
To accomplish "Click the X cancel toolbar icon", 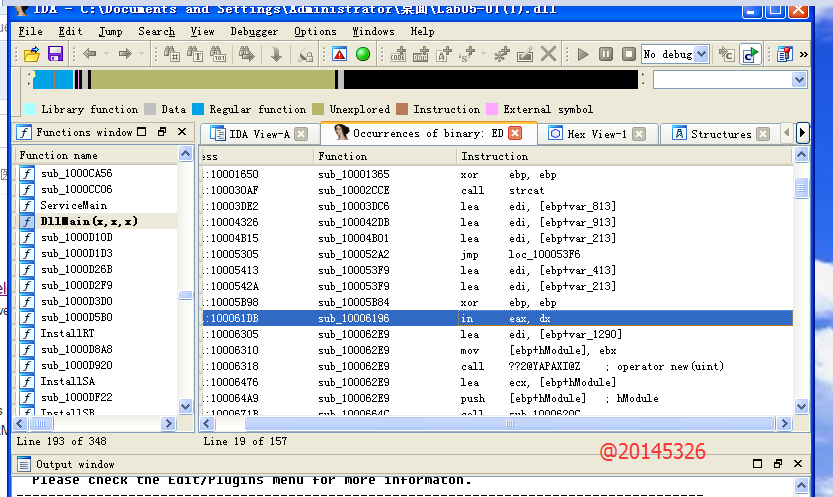I will click(x=548, y=54).
